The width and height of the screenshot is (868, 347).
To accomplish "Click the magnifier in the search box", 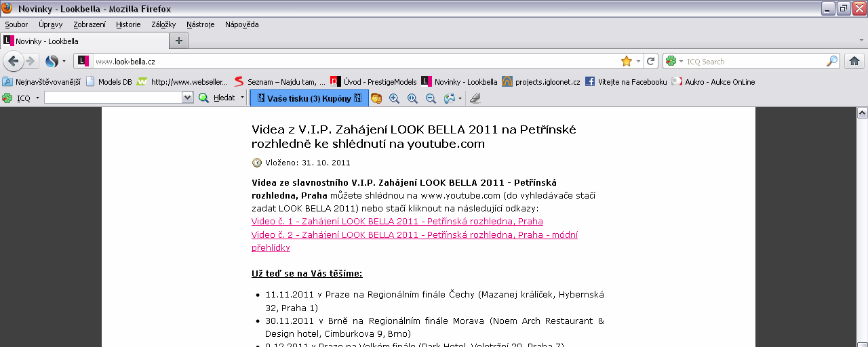I will click(832, 61).
